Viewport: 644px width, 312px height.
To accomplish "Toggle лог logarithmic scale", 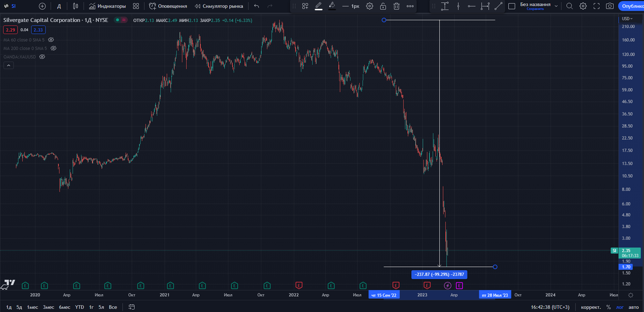I will coord(620,307).
